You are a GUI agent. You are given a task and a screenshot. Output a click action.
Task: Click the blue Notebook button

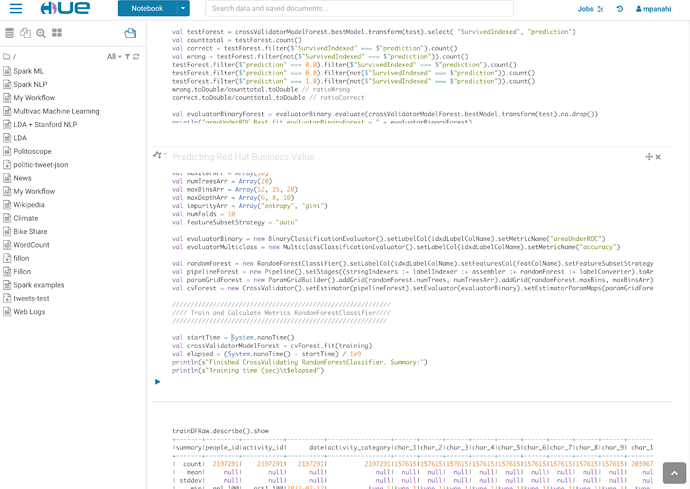point(147,8)
